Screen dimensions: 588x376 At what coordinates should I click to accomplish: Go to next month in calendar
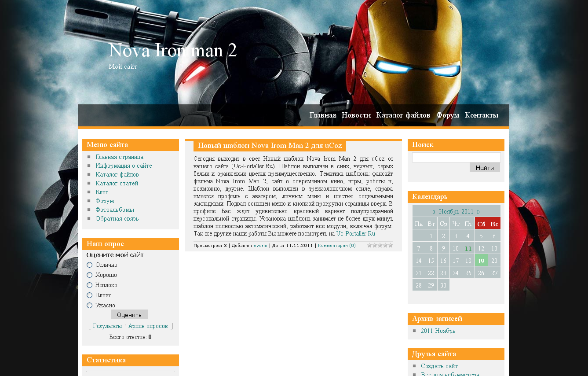click(478, 211)
